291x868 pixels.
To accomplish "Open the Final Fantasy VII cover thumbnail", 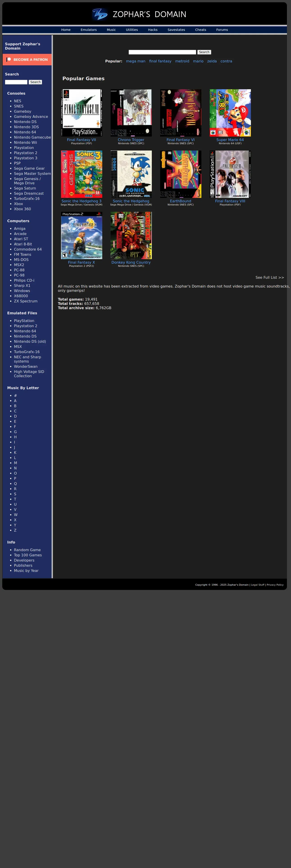I will (x=82, y=113).
